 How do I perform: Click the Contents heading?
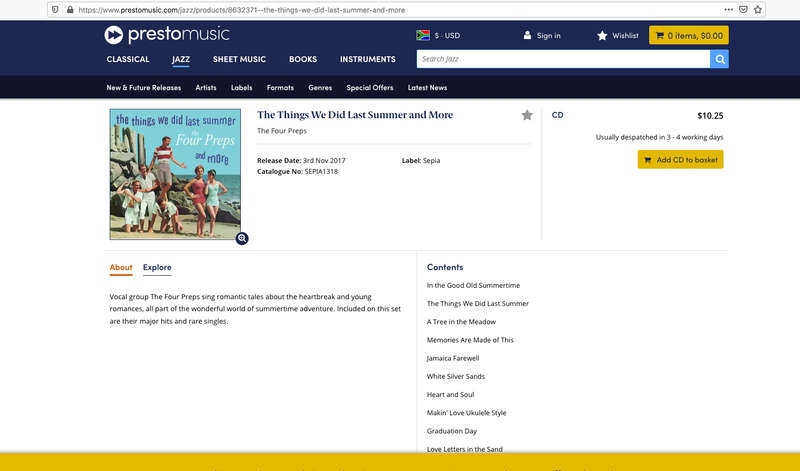(445, 267)
